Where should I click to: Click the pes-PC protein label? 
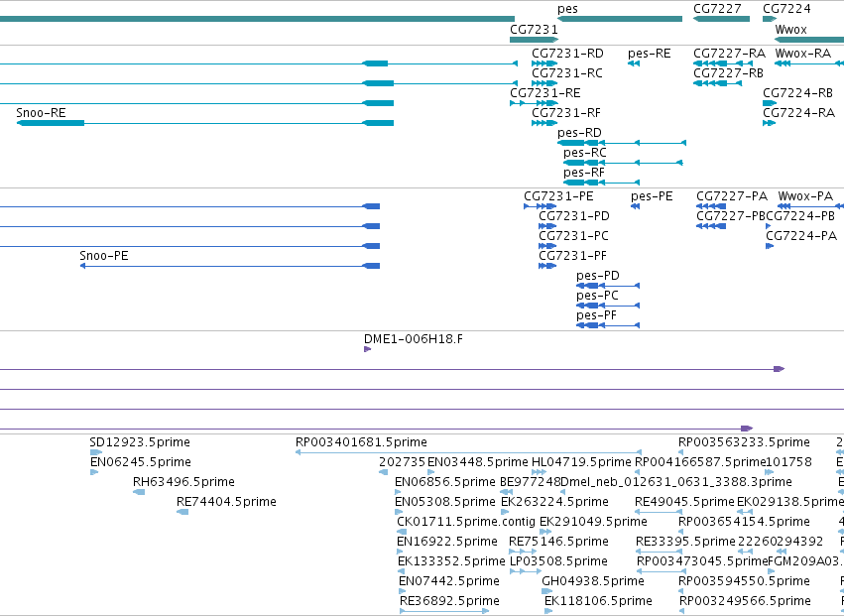pos(597,295)
